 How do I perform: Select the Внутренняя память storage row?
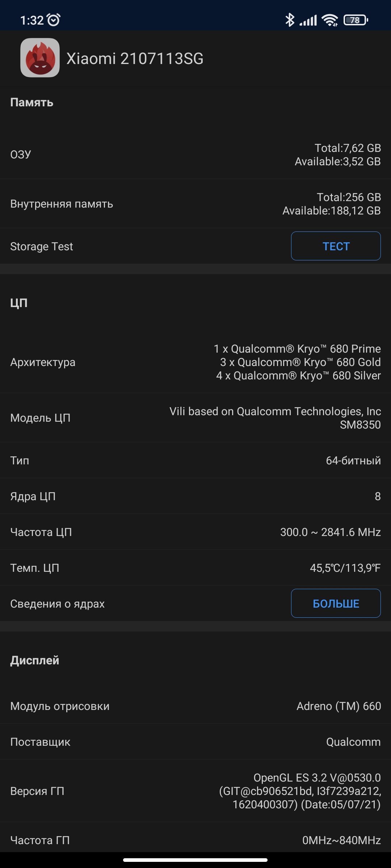pyautogui.click(x=195, y=204)
